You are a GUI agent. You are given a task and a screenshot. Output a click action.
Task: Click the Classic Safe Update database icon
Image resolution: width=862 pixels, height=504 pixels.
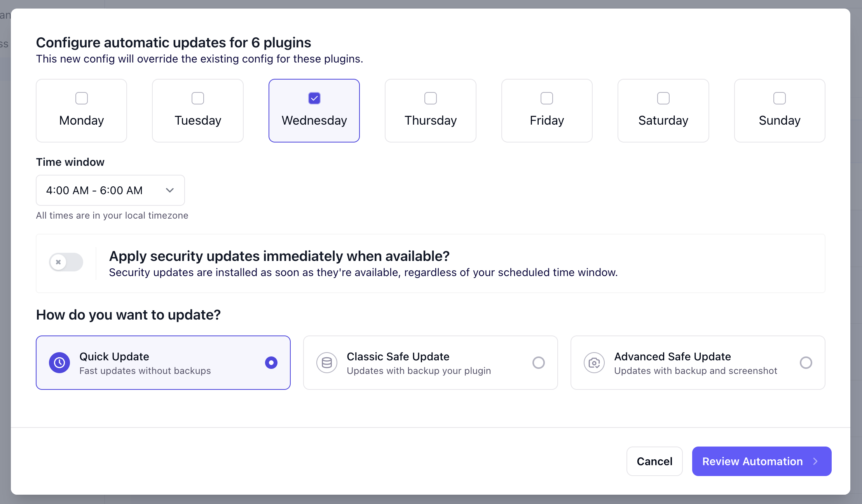pyautogui.click(x=327, y=363)
